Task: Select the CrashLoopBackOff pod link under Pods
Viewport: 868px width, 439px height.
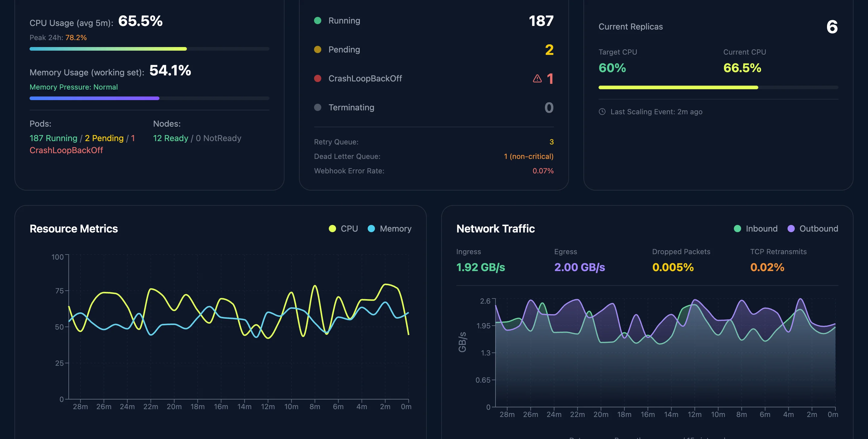Action: click(x=66, y=150)
